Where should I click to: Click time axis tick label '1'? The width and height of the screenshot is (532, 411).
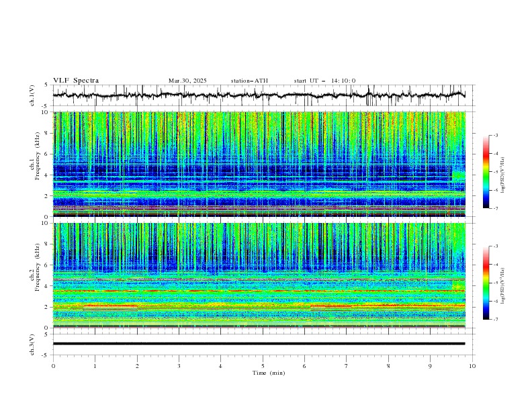click(95, 366)
